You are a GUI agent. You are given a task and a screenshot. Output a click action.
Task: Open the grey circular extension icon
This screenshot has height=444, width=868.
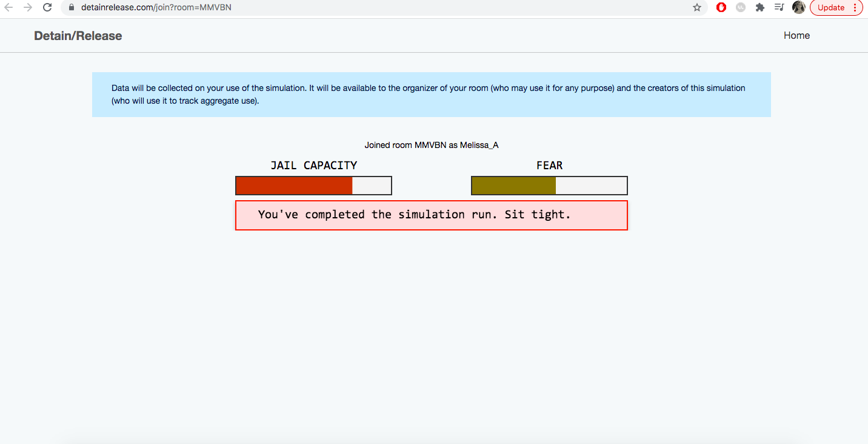point(741,8)
